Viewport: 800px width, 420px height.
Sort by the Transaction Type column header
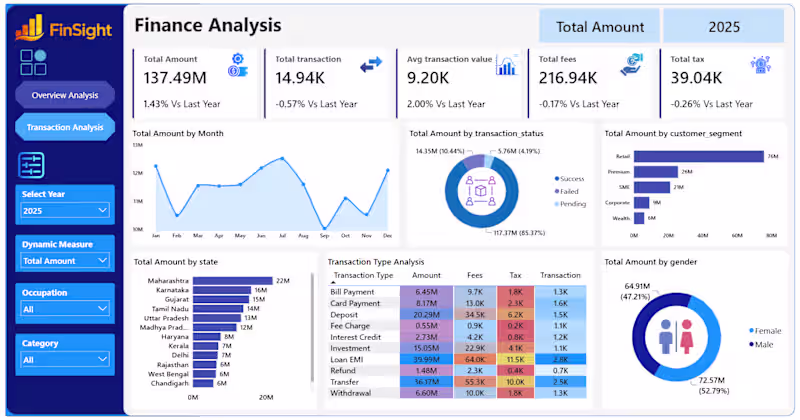(x=363, y=275)
